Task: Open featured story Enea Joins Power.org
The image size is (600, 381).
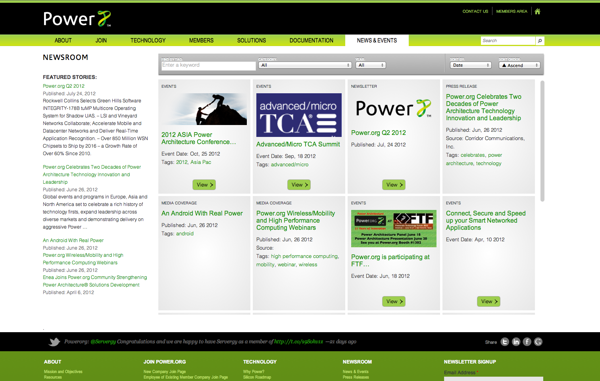Action: (x=95, y=281)
